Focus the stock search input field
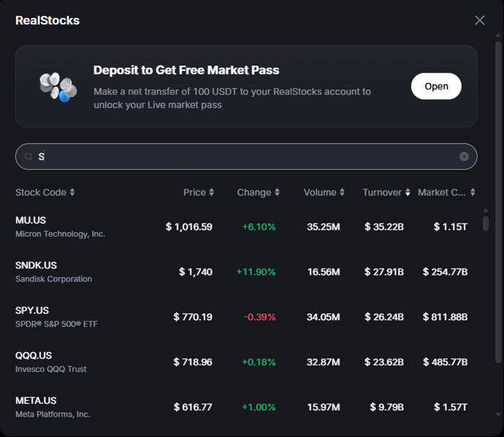The width and height of the screenshot is (504, 437). coord(246,156)
